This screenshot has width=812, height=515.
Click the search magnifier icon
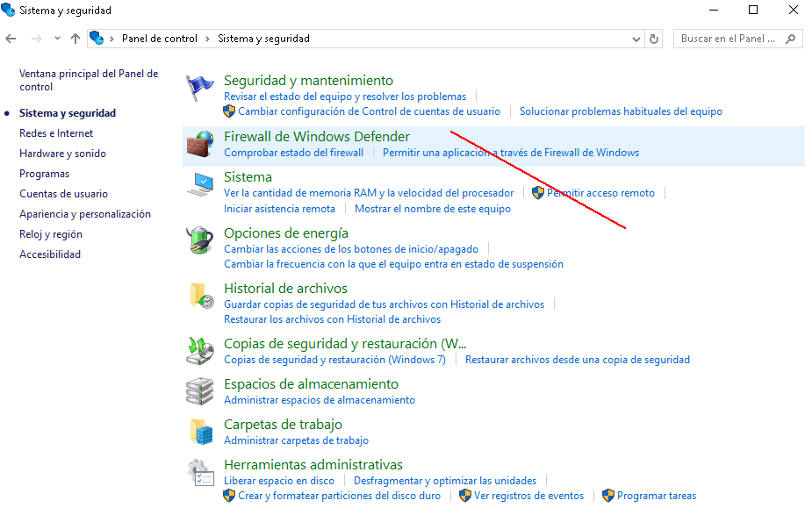click(x=790, y=39)
